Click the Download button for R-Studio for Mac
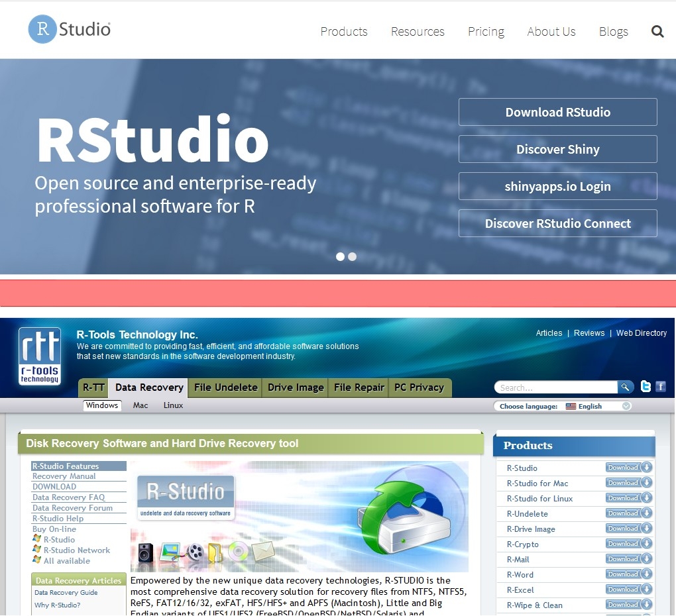 click(x=628, y=482)
